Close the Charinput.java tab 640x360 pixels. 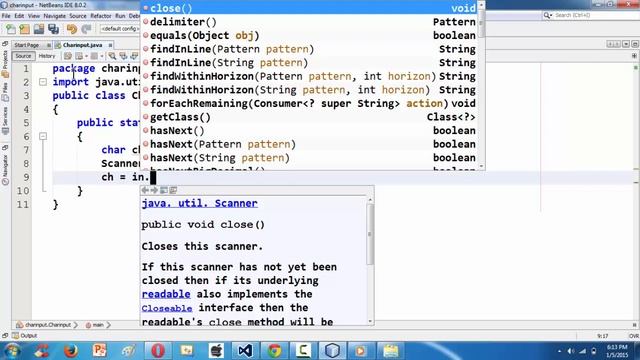(x=110, y=45)
